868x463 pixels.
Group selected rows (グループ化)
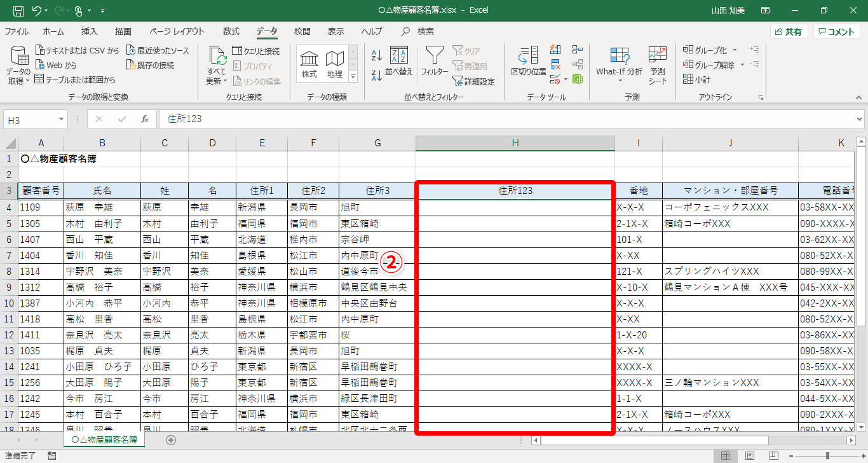point(705,50)
